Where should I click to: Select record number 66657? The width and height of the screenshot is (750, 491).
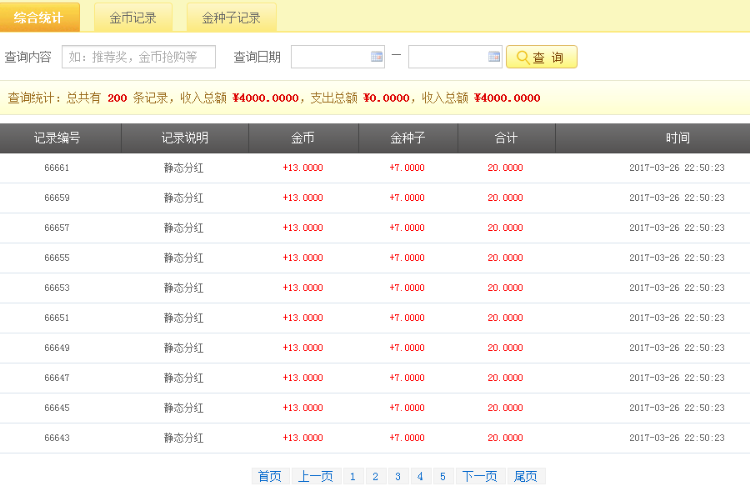57,228
